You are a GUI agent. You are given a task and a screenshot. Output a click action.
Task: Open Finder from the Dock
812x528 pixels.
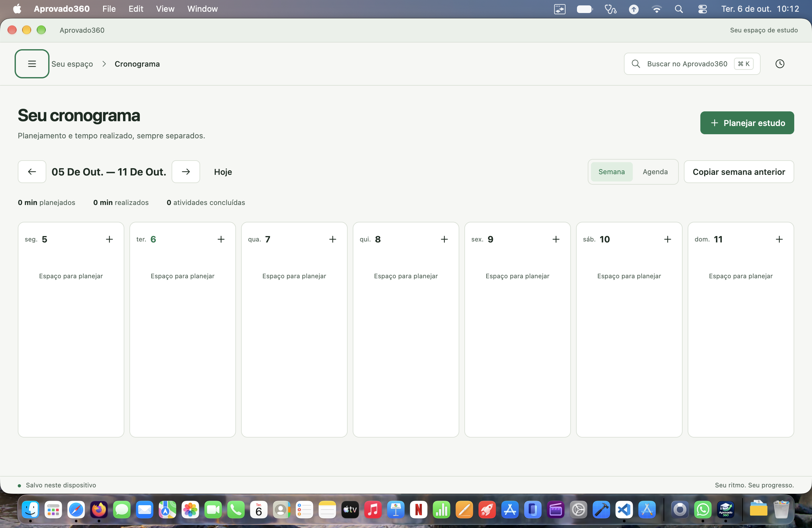pyautogui.click(x=30, y=510)
